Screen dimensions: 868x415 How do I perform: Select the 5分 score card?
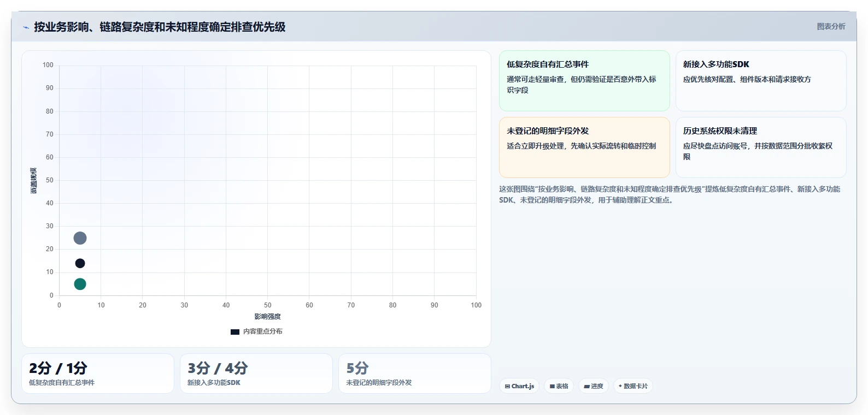click(x=415, y=373)
